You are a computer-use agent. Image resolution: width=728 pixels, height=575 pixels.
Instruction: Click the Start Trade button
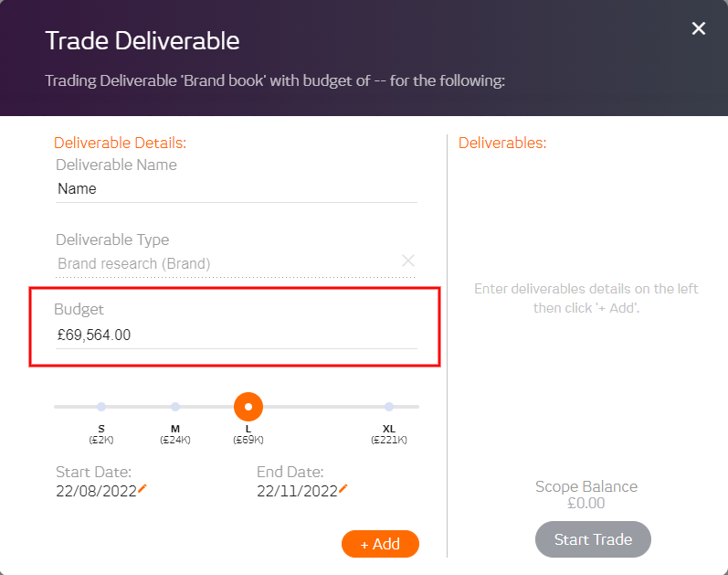pos(593,539)
